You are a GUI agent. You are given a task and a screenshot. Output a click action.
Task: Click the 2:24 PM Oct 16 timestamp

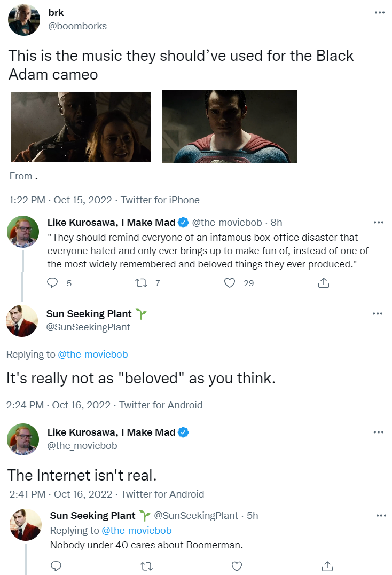(58, 405)
